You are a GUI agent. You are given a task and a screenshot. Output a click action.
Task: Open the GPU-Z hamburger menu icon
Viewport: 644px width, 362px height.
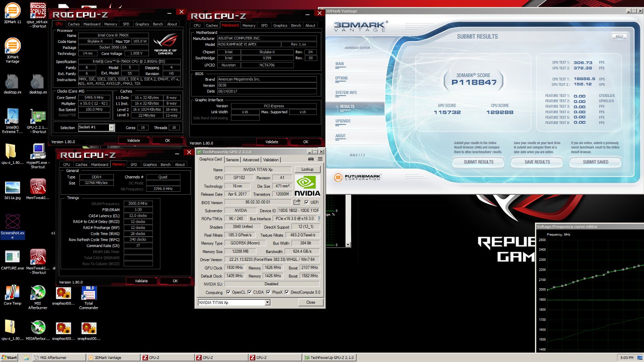[x=320, y=159]
